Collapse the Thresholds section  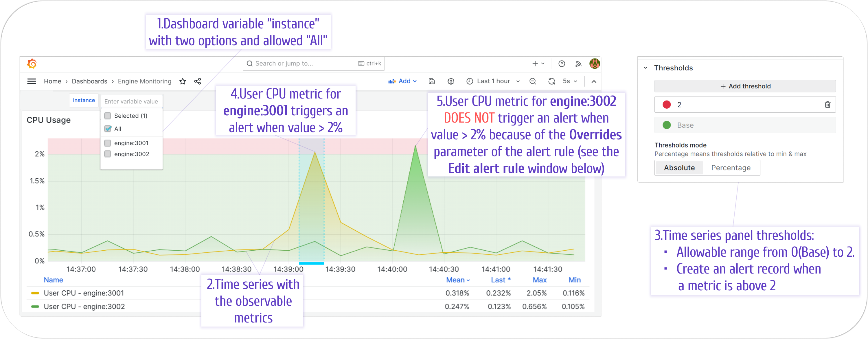(x=645, y=68)
